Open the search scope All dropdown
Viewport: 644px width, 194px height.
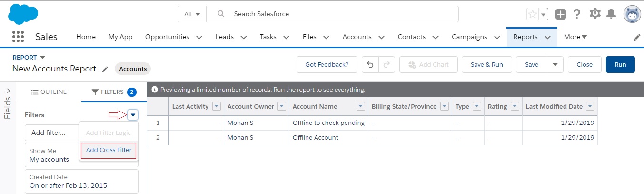pyautogui.click(x=192, y=14)
